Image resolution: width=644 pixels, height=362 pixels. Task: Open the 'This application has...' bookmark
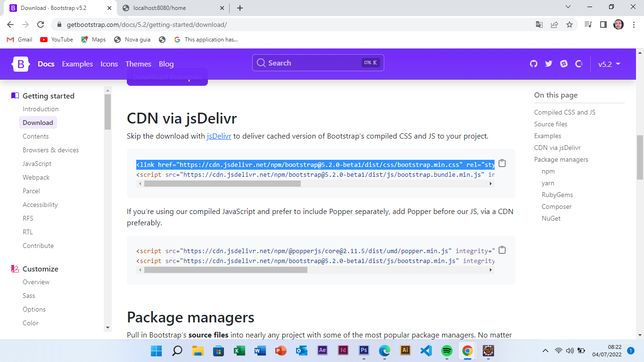pyautogui.click(x=206, y=40)
